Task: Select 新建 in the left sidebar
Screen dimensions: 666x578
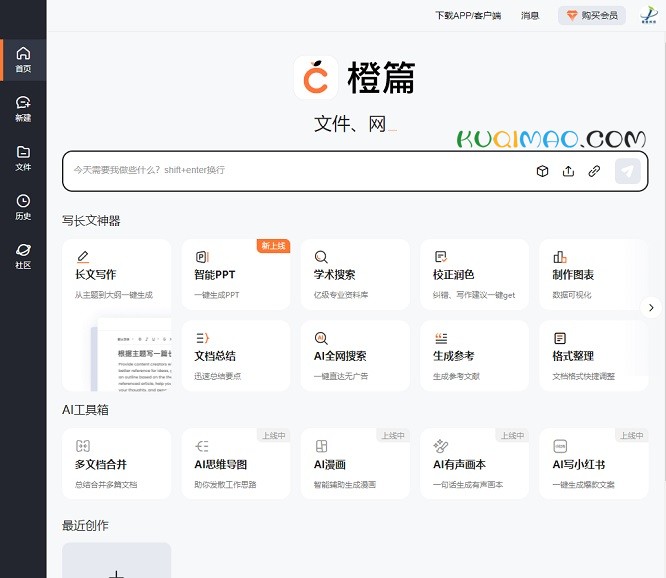Action: tap(23, 109)
